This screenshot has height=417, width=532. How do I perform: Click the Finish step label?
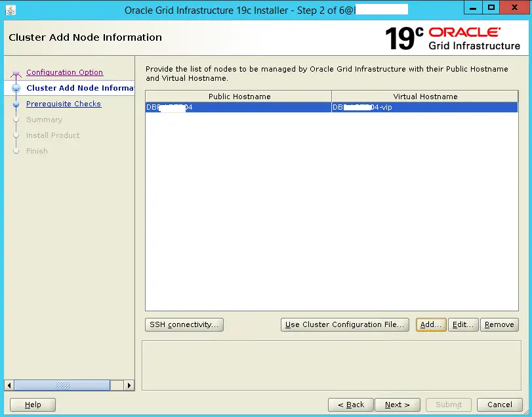37,151
